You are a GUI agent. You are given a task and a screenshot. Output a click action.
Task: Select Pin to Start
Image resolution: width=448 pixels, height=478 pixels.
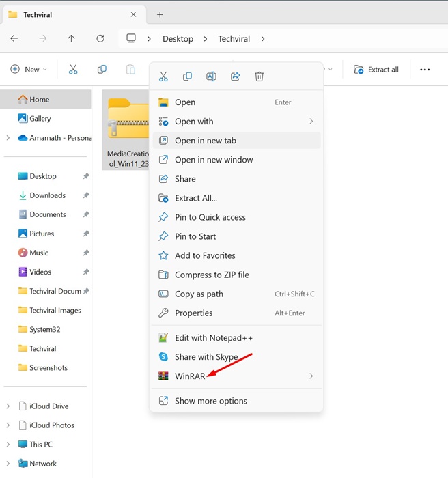(236, 236)
